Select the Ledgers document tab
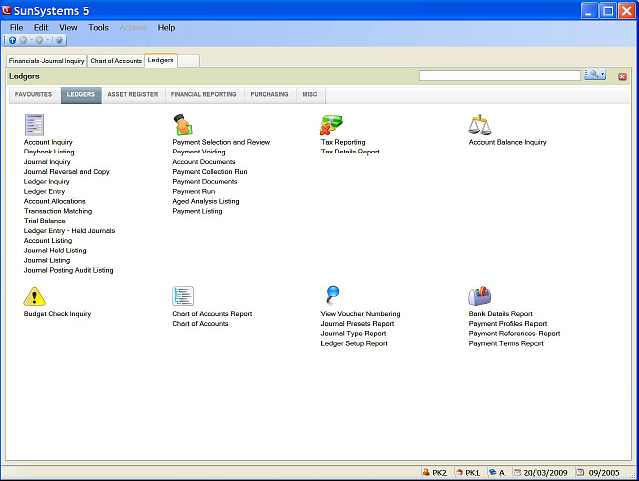 161,60
